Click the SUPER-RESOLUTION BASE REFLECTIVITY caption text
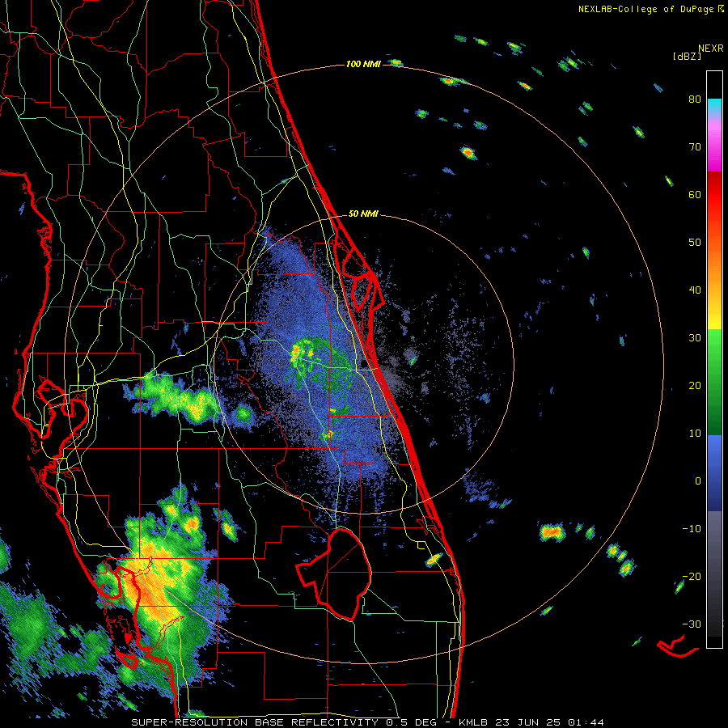The width and height of the screenshot is (728, 728). click(255, 722)
